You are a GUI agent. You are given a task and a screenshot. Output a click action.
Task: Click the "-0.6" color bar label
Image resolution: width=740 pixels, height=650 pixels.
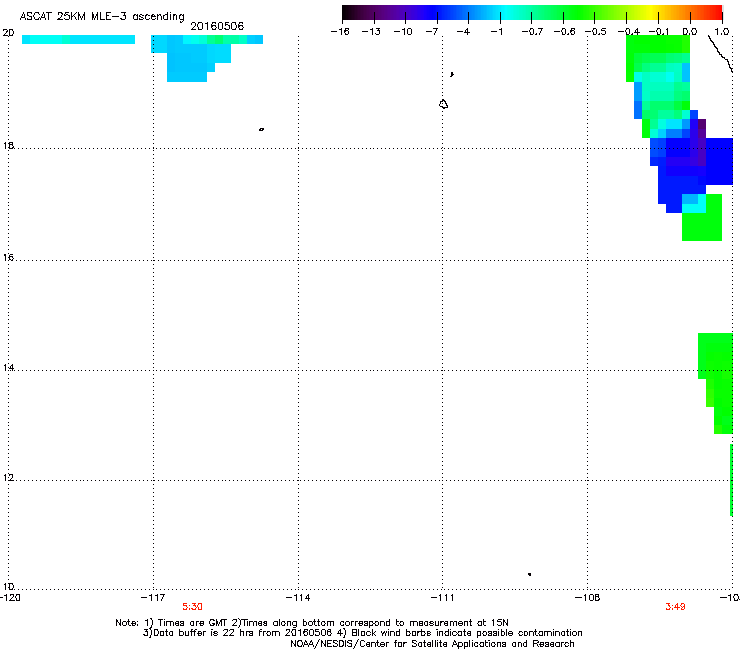click(x=564, y=32)
